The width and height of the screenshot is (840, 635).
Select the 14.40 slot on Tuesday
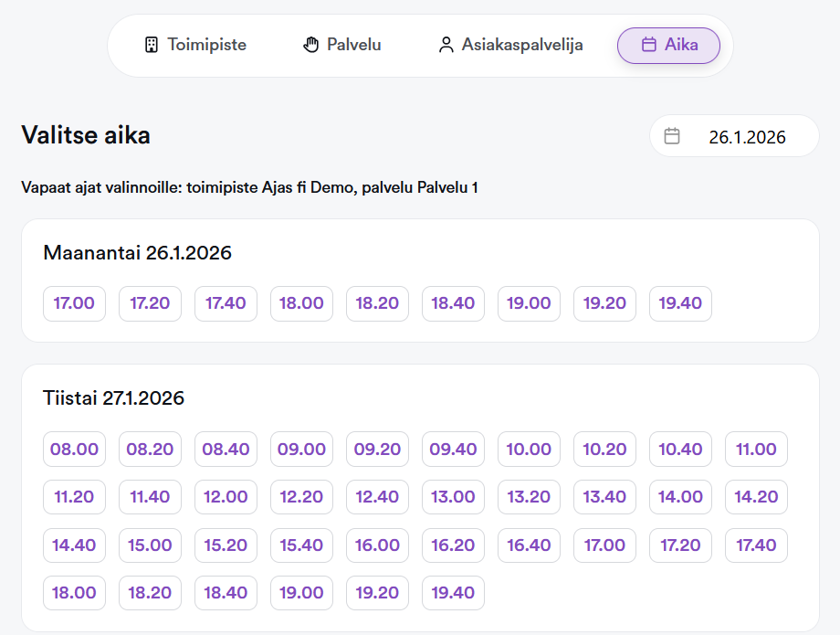74,545
